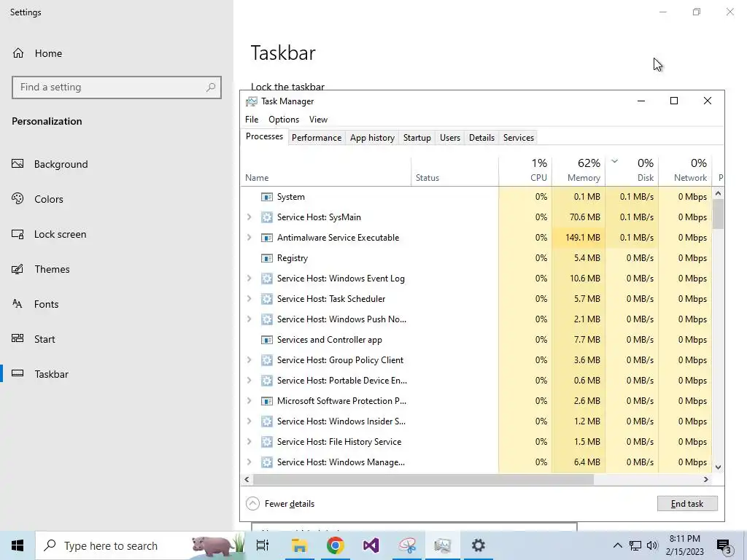Switch to the Services tab
Viewport: 747px width, 560px height.
coord(519,138)
